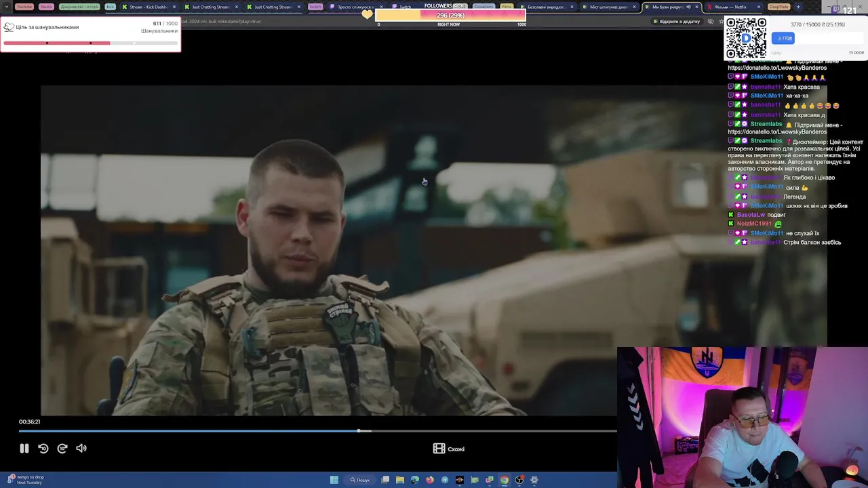Open the Studio tab group
This screenshot has width=868, height=488.
pyautogui.click(x=46, y=7)
